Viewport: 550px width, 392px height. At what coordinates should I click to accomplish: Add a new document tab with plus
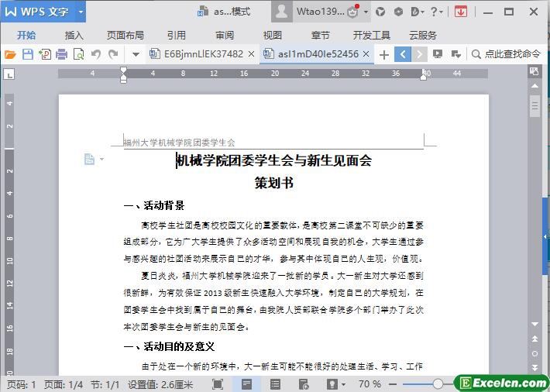[x=384, y=55]
